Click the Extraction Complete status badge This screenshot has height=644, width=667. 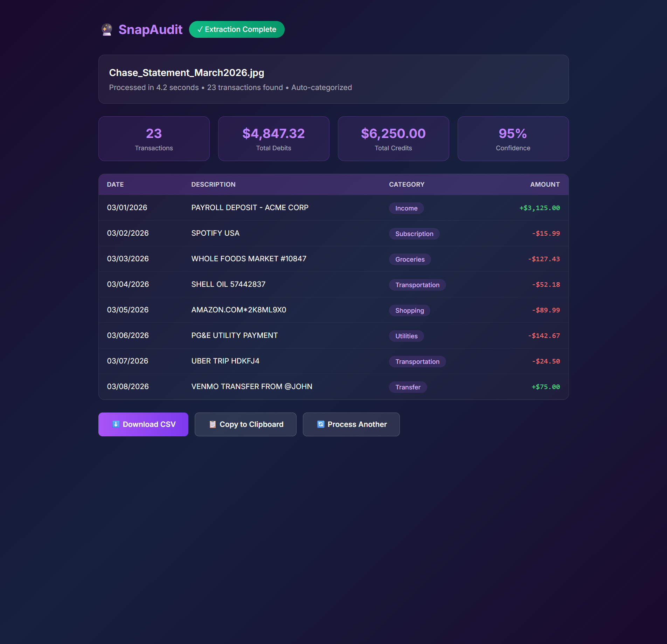237,29
